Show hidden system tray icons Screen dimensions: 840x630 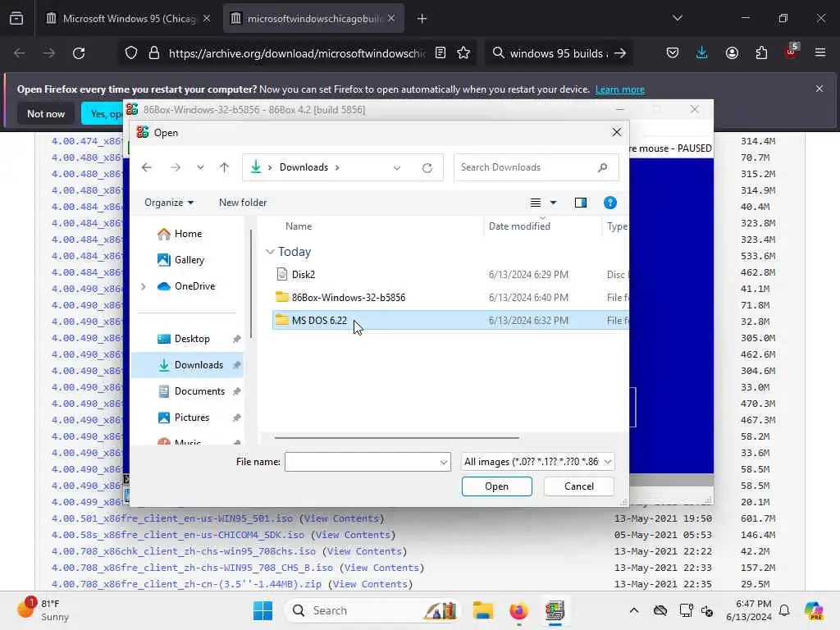click(x=634, y=610)
